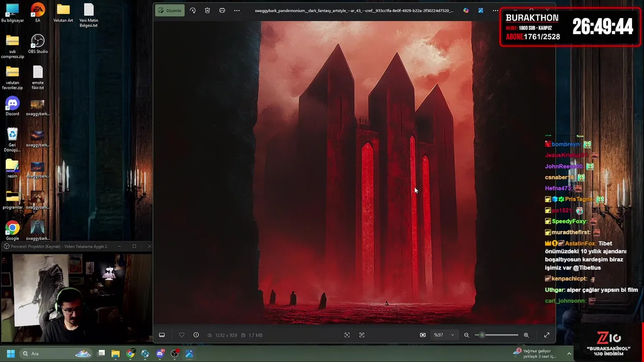This screenshot has width=644, height=362.
Task: Start visual search with the scan icon
Action: [x=347, y=335]
